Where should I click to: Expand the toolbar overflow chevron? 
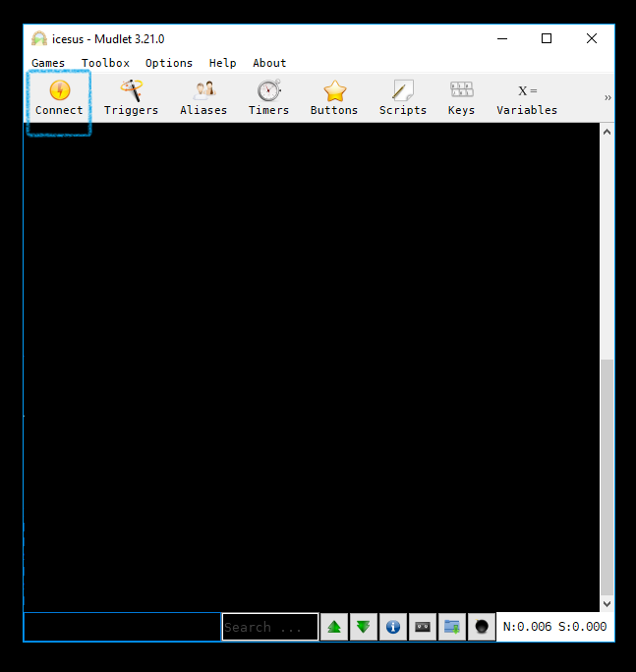coord(607,97)
